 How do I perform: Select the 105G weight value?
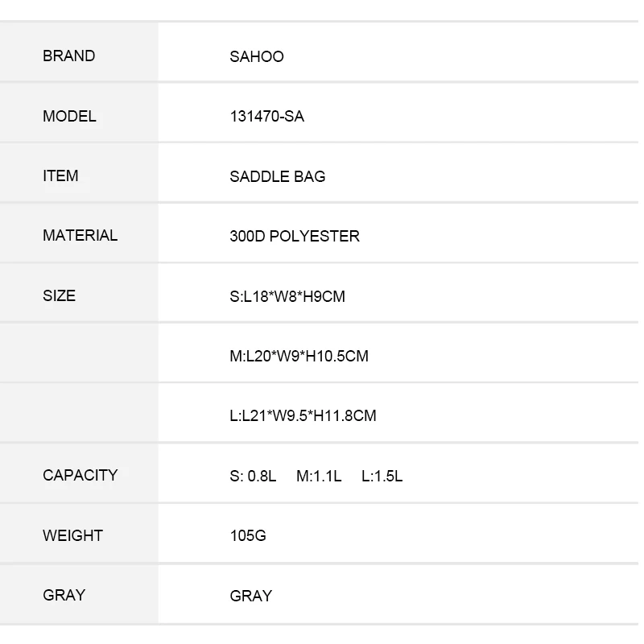click(248, 536)
